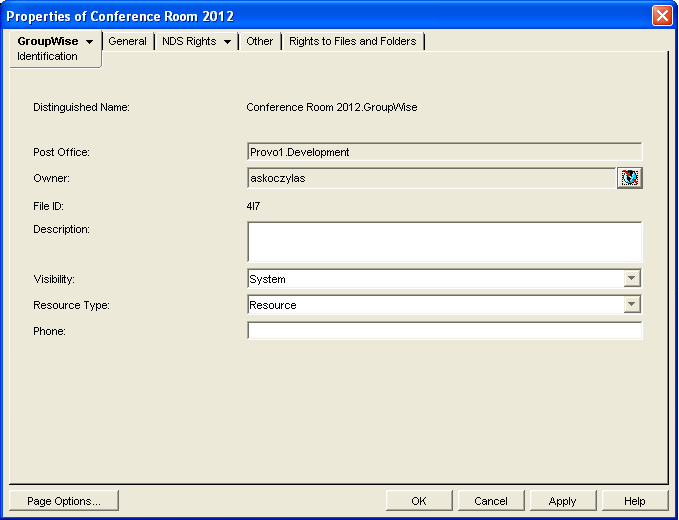Screen dimensions: 679x520
Task: Click the Page Options button
Action: pos(64,501)
